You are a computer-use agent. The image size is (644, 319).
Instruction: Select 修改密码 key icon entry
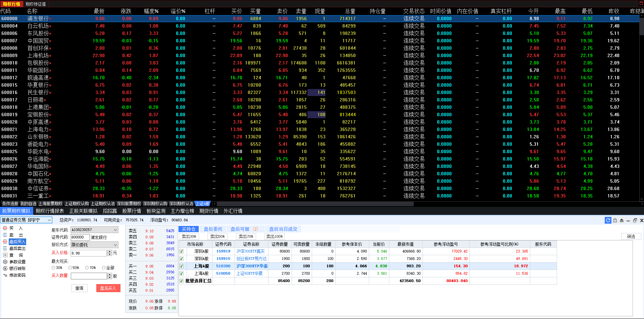coord(14,275)
